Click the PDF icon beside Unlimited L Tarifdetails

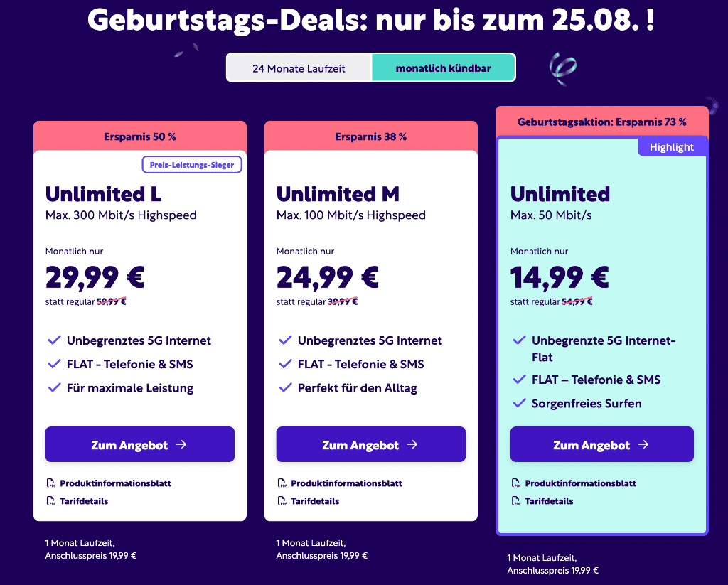pyautogui.click(x=50, y=501)
